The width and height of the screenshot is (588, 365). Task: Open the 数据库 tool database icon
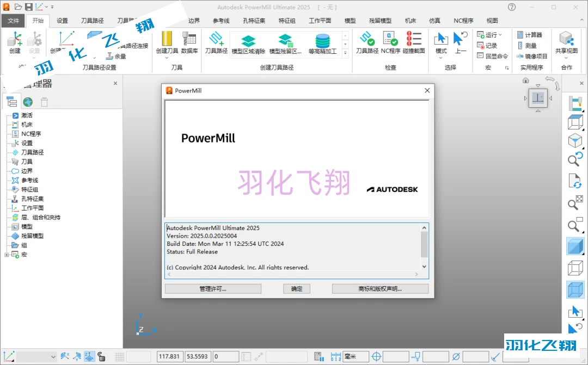[x=189, y=39]
